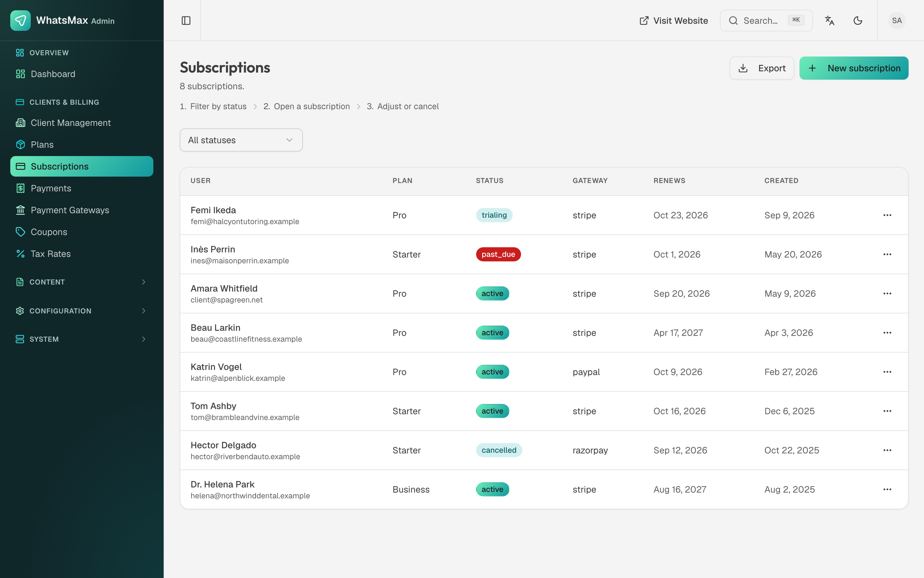This screenshot has width=924, height=578.
Task: Toggle the sidebar panel icon
Action: tap(186, 21)
